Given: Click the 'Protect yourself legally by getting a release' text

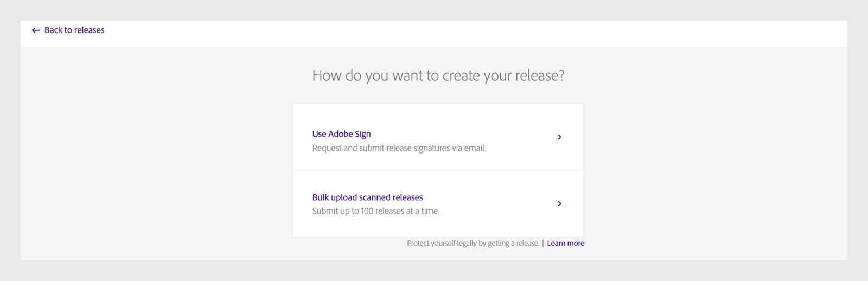Looking at the screenshot, I should coord(473,244).
